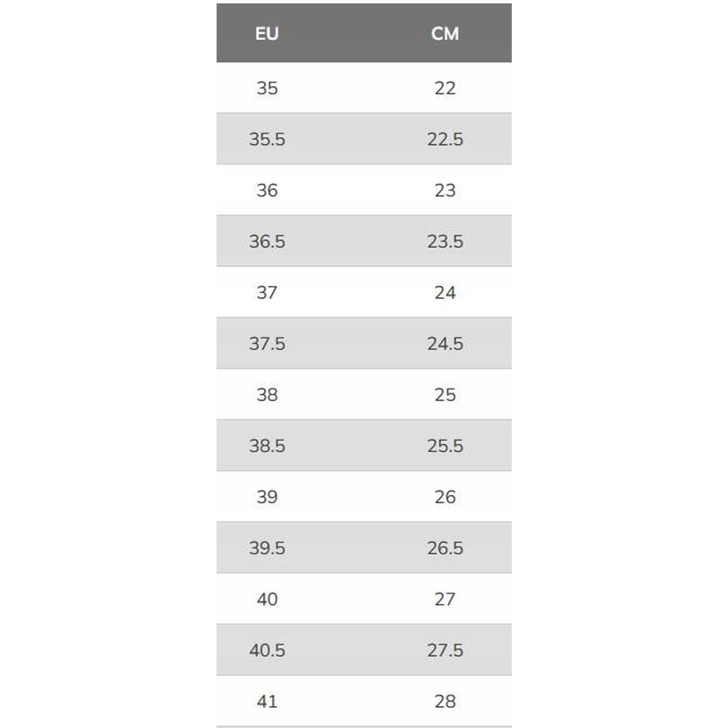Click the 26.5 cm cell
This screenshot has height=728, width=728.
[x=445, y=548]
